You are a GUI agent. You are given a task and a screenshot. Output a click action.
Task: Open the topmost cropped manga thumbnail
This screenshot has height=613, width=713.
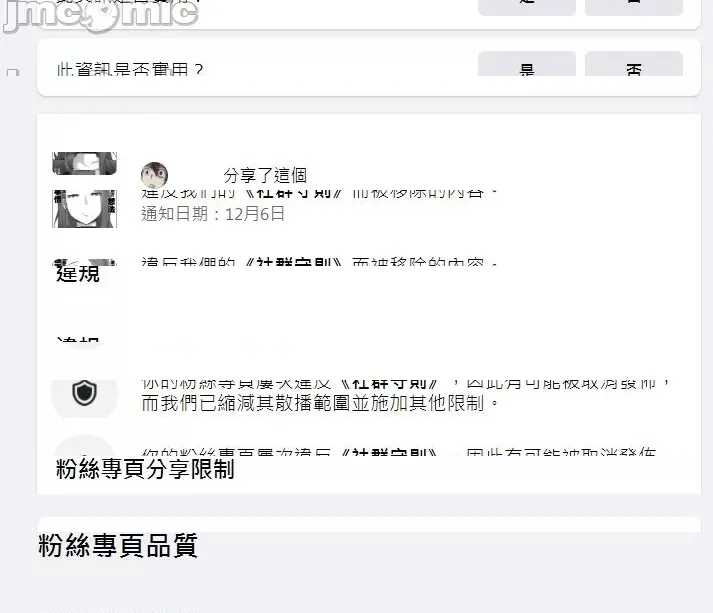[x=85, y=163]
